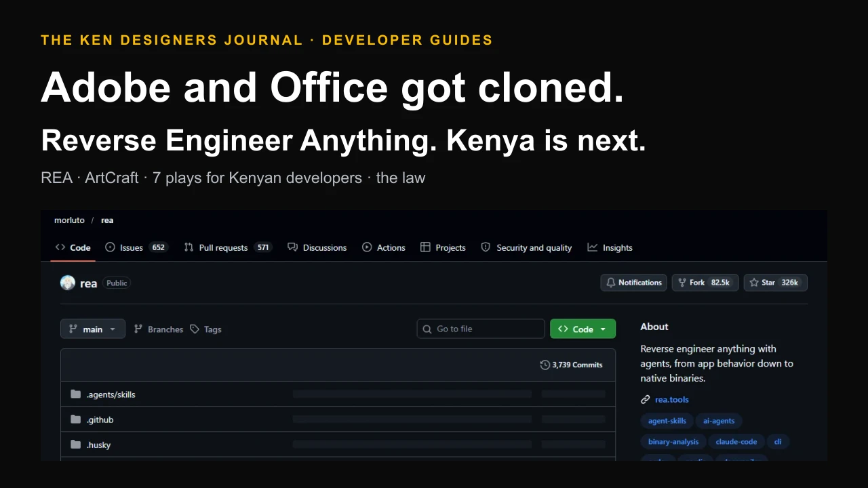View Tags list
The height and width of the screenshot is (488, 868).
click(x=205, y=329)
